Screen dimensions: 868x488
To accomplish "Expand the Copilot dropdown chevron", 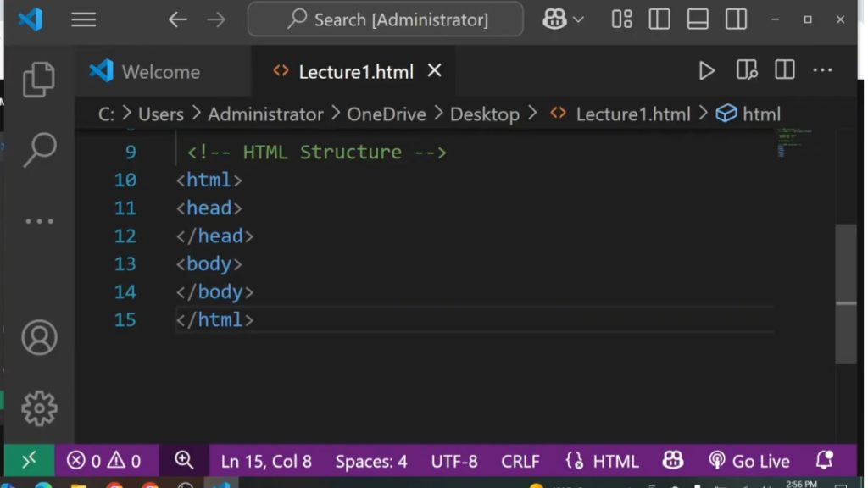I will tap(578, 20).
